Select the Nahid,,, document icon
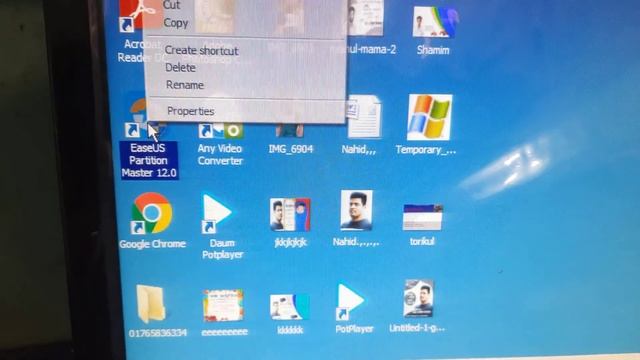Viewport: 640px width, 360px height. click(x=364, y=117)
